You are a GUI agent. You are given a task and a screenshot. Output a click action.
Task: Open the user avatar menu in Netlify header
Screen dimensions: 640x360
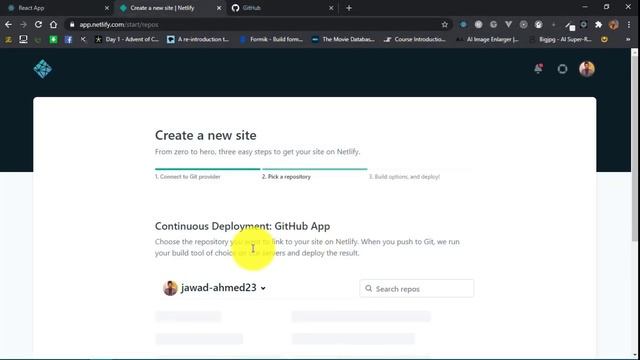(587, 69)
